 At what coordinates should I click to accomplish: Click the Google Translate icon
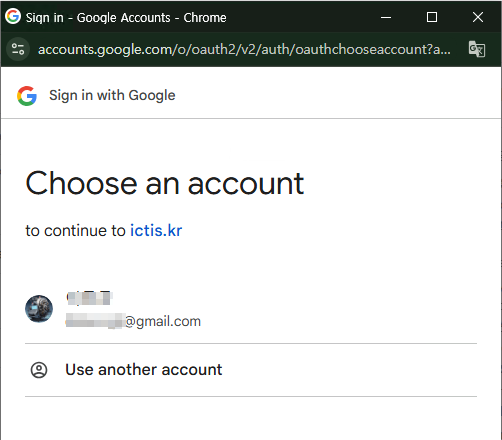477,49
